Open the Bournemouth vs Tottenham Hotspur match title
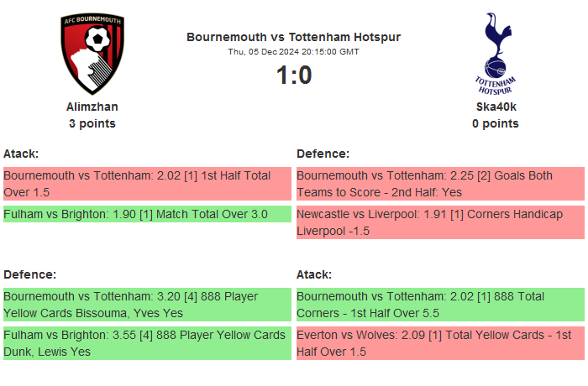 pos(293,37)
